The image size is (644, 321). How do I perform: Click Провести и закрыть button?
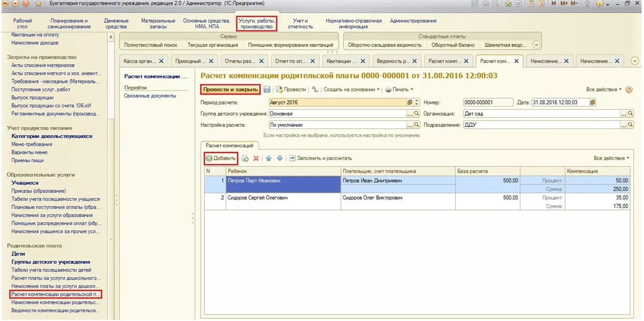tap(231, 90)
